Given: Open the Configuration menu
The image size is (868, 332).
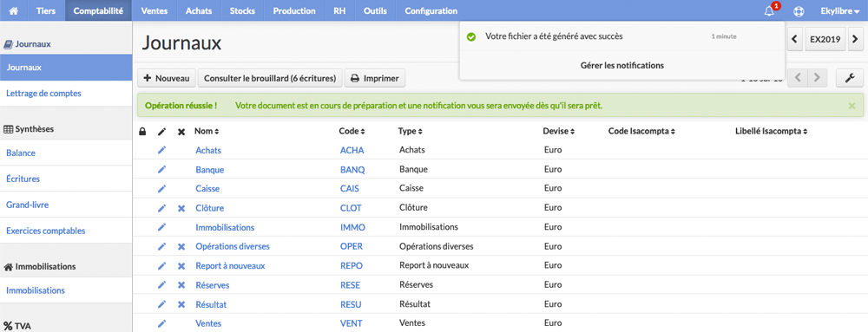Looking at the screenshot, I should click(431, 10).
